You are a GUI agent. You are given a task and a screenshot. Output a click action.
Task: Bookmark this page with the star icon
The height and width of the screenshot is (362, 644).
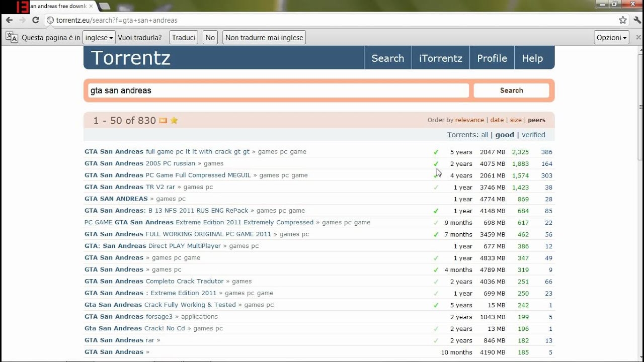point(623,20)
